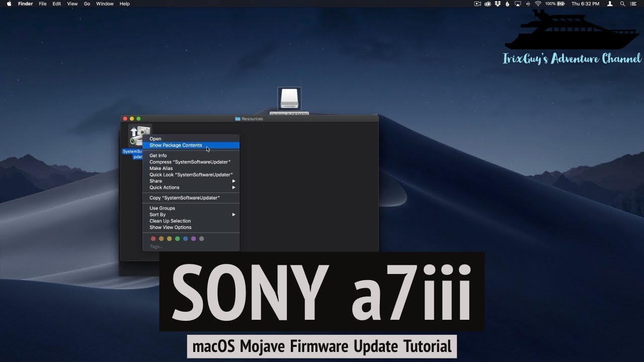This screenshot has width=644, height=362.
Task: Choose Copy "SystemSoftwareUpdater"
Action: (x=191, y=198)
